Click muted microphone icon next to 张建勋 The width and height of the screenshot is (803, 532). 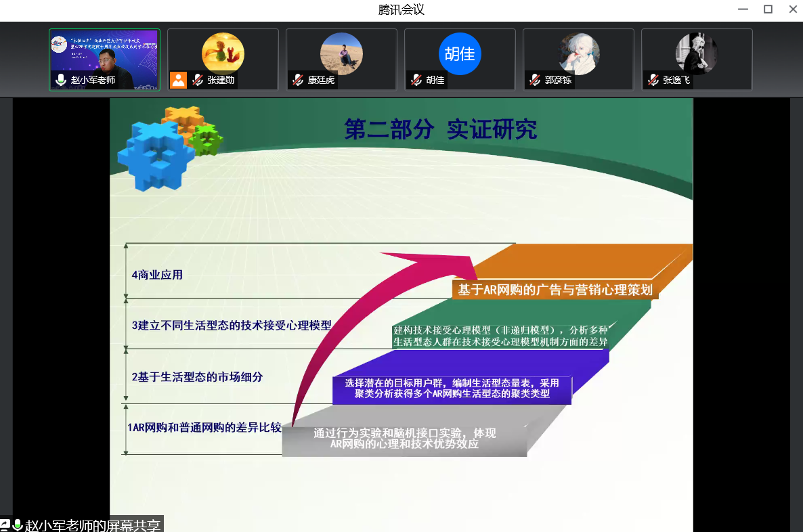coord(197,80)
